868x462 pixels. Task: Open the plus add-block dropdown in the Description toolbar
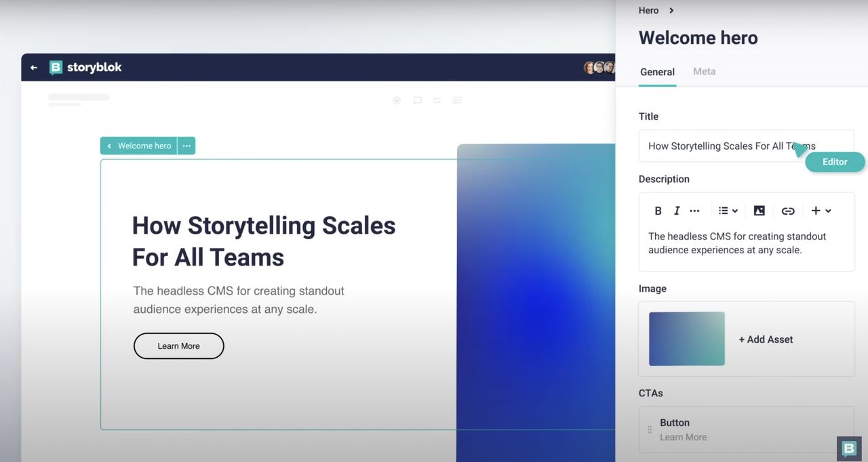pos(821,211)
